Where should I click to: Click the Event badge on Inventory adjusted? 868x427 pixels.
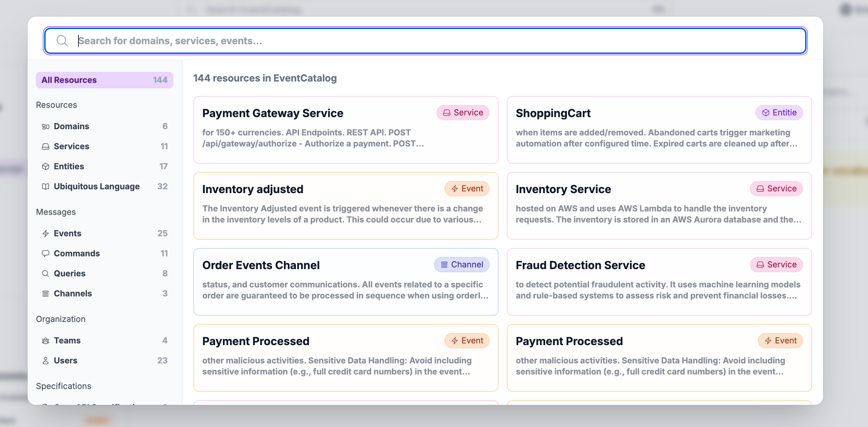click(x=467, y=188)
